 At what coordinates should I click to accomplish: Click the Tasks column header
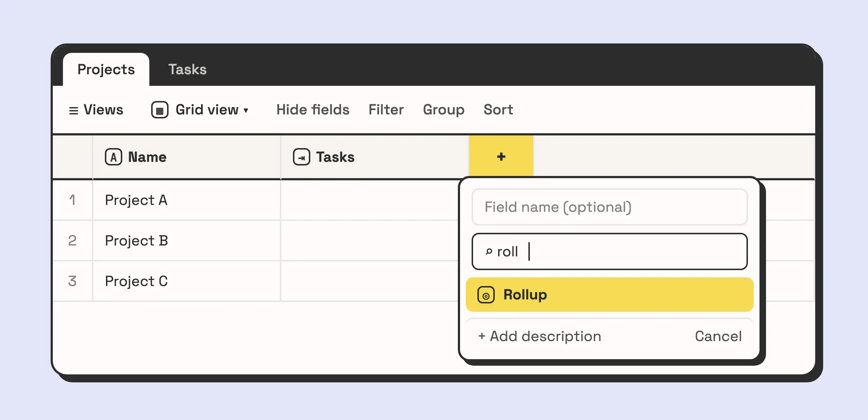click(x=375, y=157)
